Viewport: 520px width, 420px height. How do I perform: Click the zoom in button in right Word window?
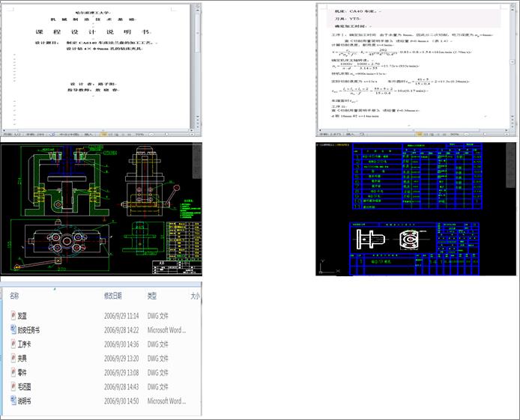(x=507, y=135)
